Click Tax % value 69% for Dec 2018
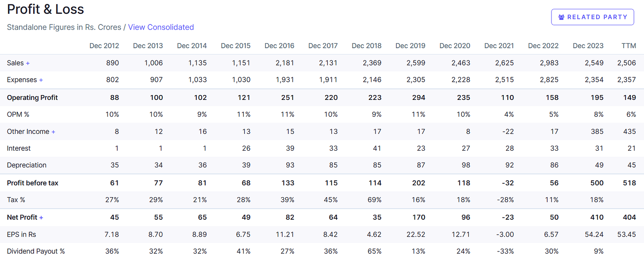 374,200
